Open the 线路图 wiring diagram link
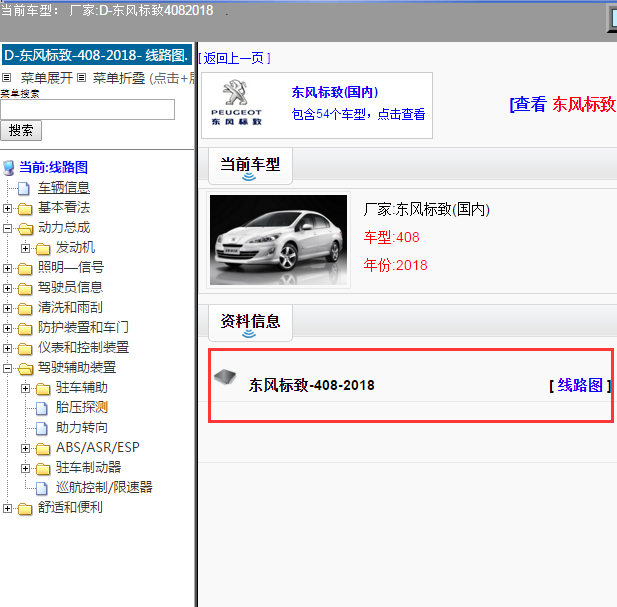The width and height of the screenshot is (617, 607). tap(580, 385)
